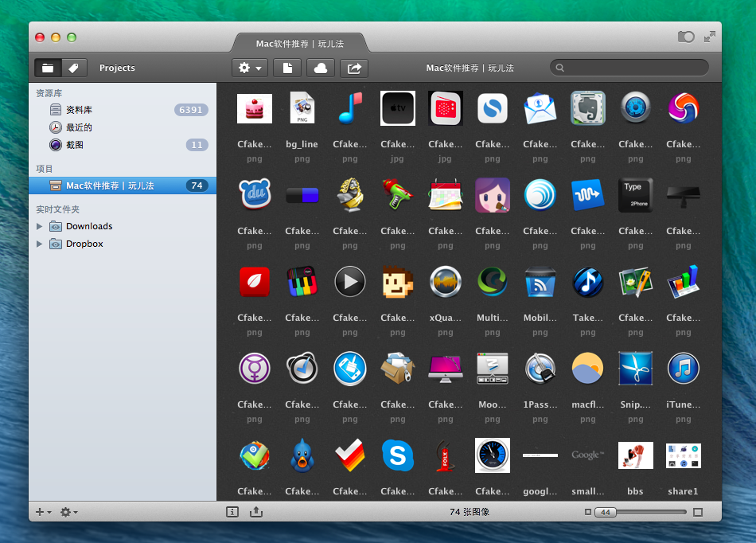This screenshot has width=756, height=543.
Task: Select the bg_line PNG file thumbnail
Action: point(302,108)
